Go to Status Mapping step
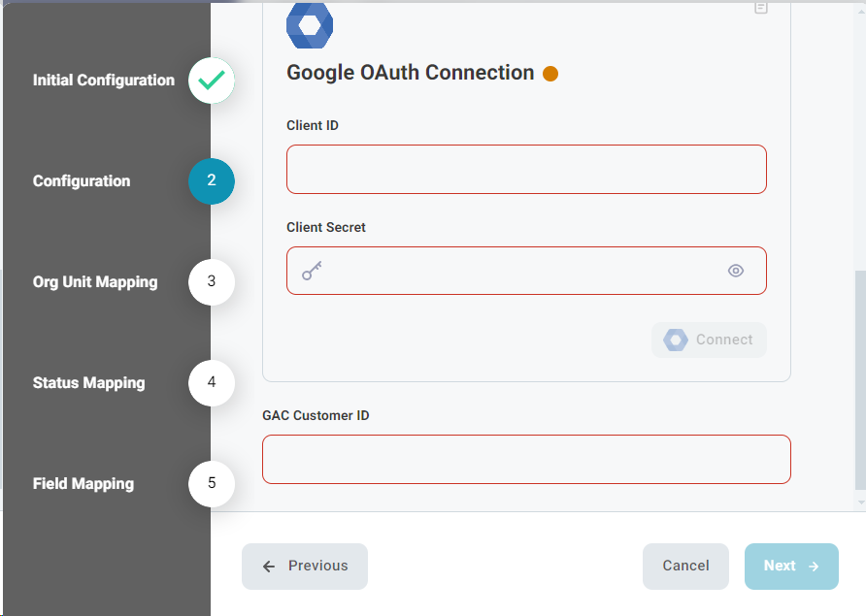Image resolution: width=866 pixels, height=616 pixels. 89,383
